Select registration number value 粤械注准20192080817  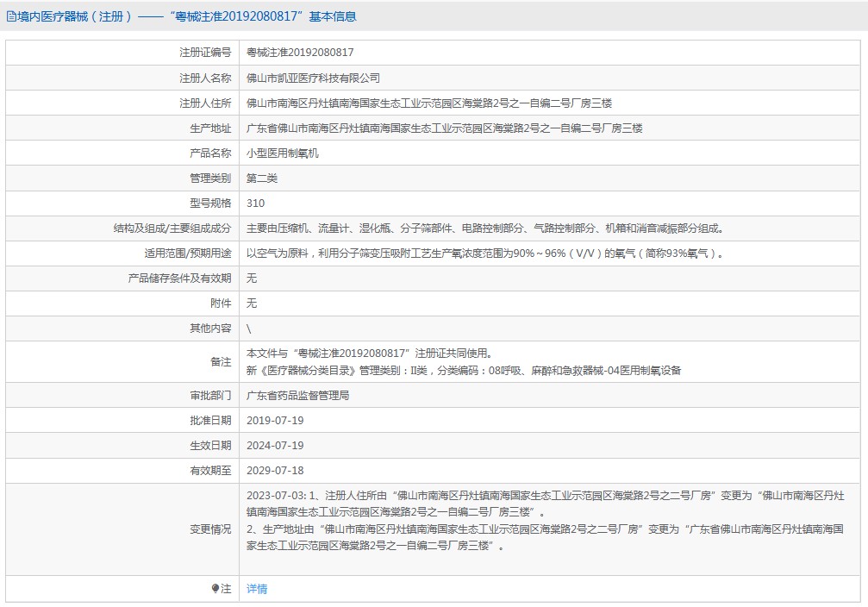coord(300,53)
